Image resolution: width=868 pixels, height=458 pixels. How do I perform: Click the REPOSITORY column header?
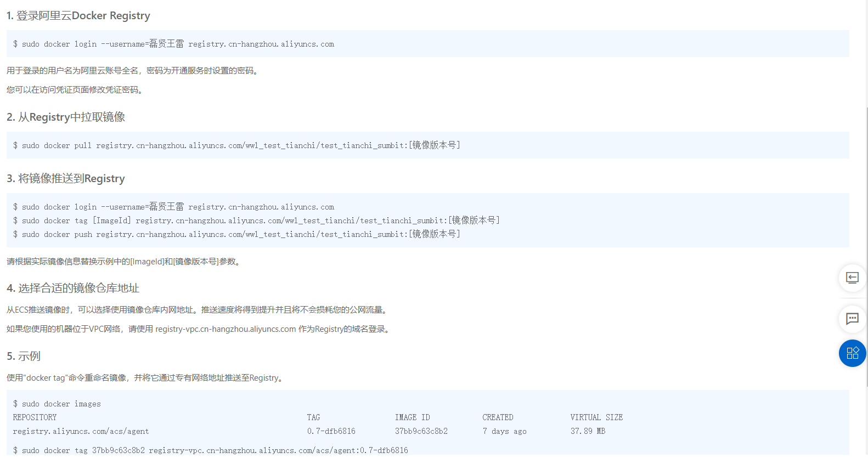[x=35, y=417]
